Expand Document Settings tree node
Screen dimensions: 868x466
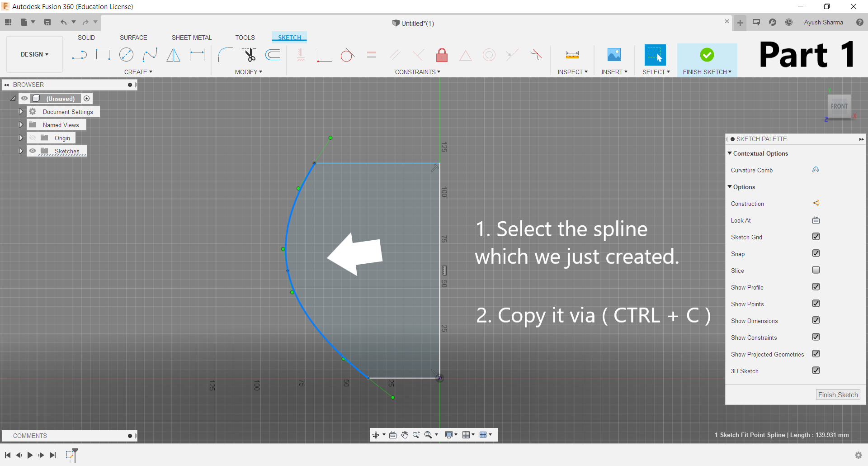[21, 112]
